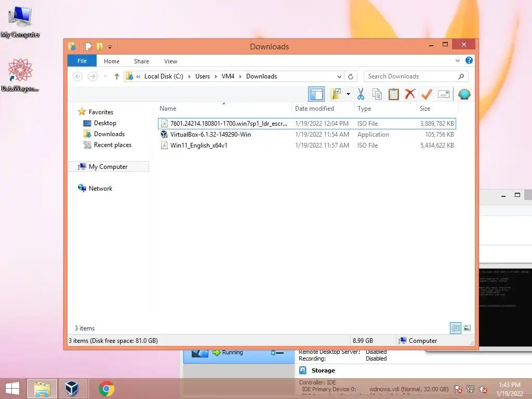Click File Explorer in taskbar
532x399 pixels.
click(x=42, y=389)
